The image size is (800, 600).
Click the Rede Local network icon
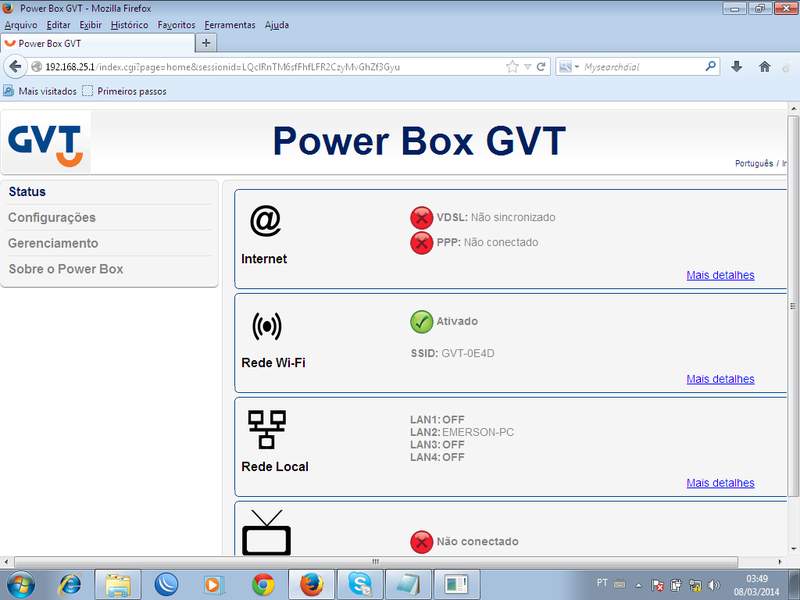tap(267, 429)
